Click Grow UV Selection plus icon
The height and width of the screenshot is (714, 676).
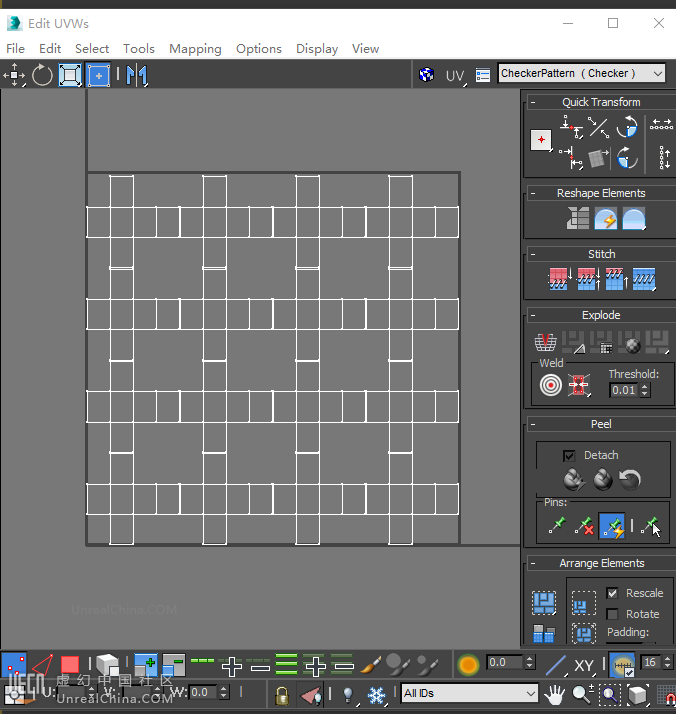(146, 665)
